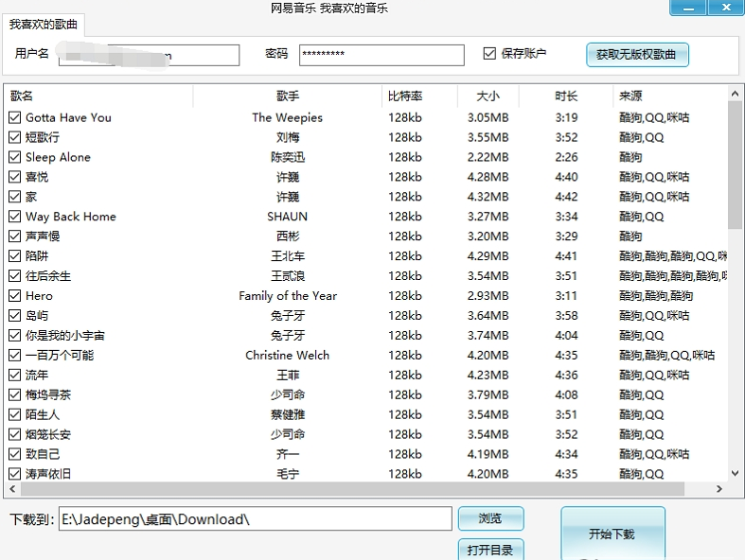
Task: Click the 3.05MB size cell
Action: tap(488, 117)
